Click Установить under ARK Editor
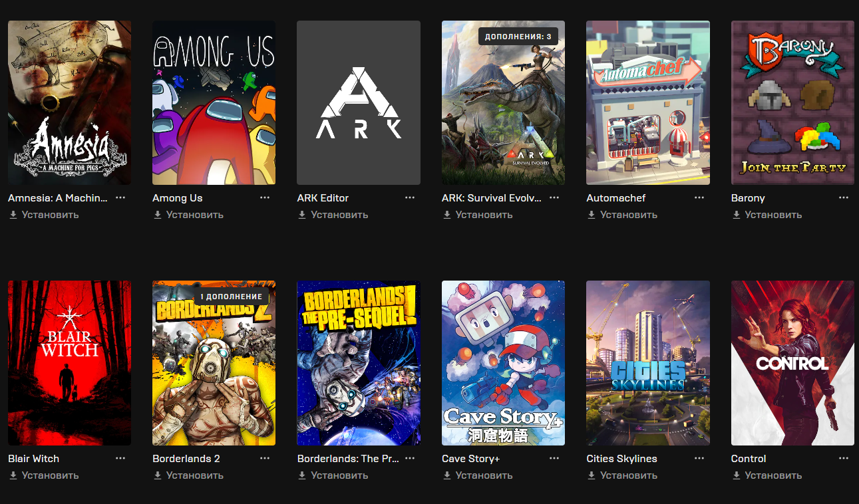This screenshot has height=504, width=859. pos(333,215)
